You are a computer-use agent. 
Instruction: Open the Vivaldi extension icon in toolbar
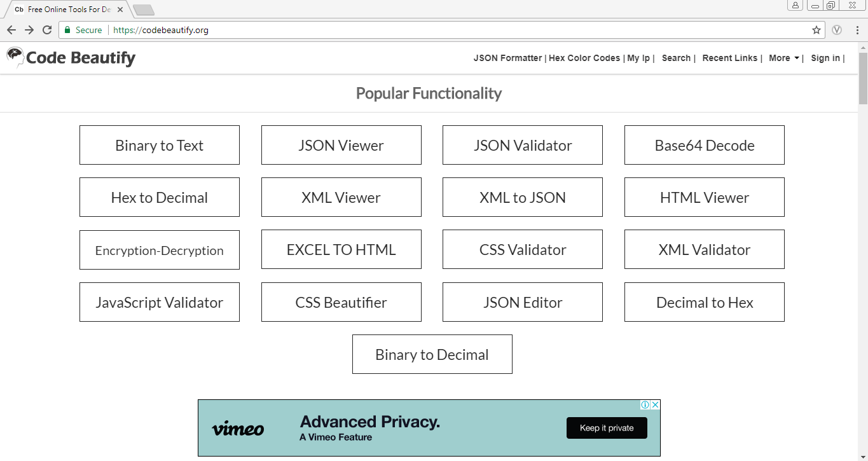tap(837, 30)
